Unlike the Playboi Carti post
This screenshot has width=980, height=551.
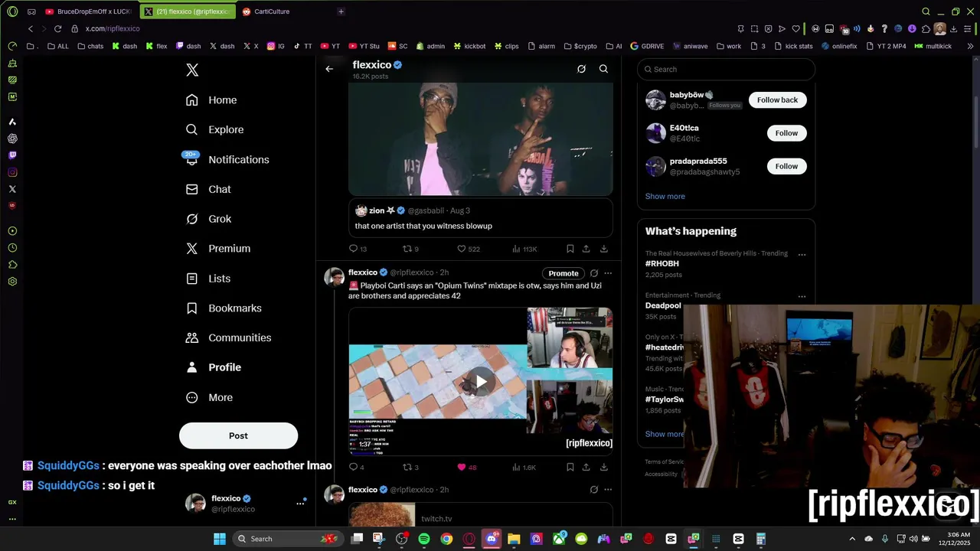462,467
